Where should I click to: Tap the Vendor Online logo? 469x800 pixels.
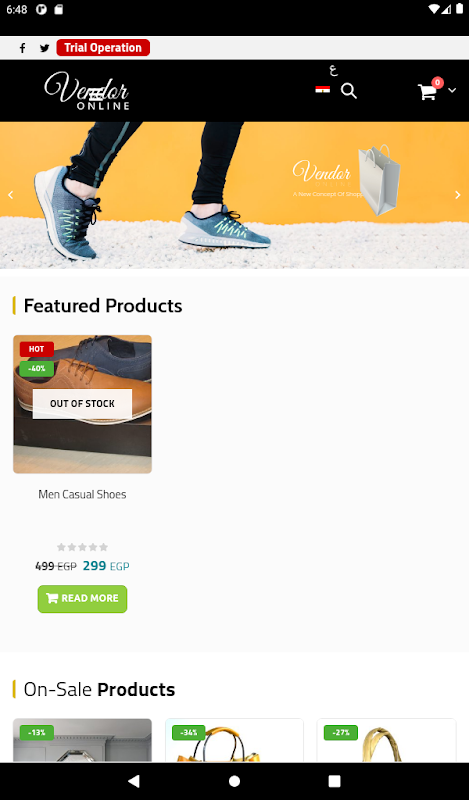(87, 91)
